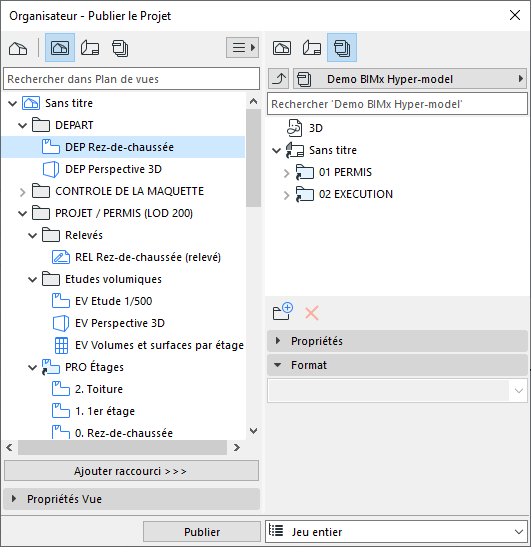Open the Jeu entier dropdown
The height and width of the screenshot is (547, 531).
coord(396,532)
